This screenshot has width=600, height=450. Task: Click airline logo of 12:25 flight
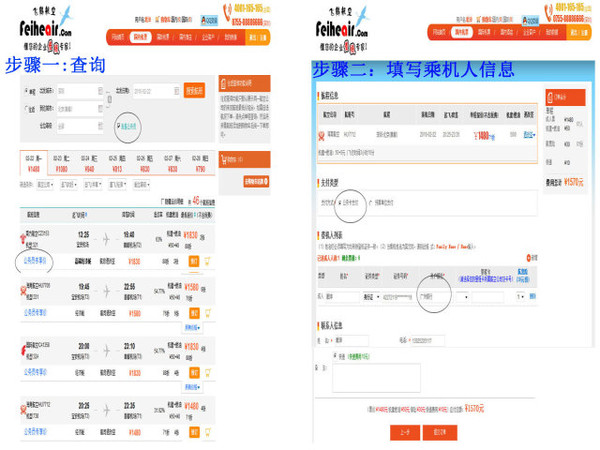tap(23, 239)
